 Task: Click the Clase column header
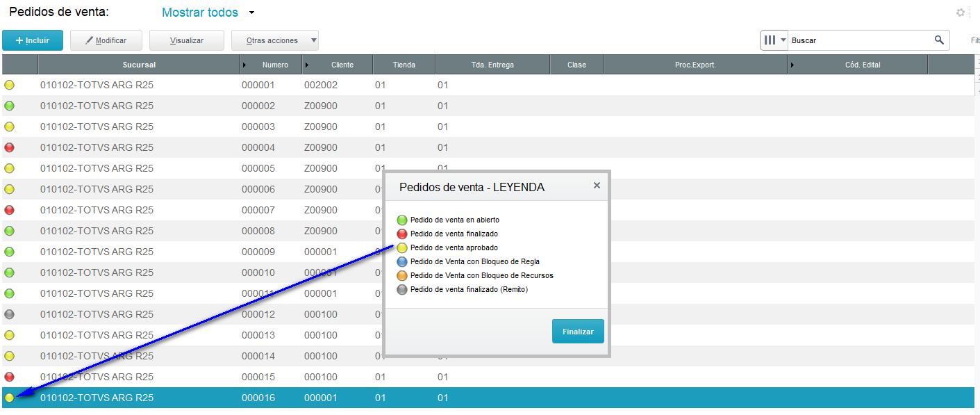click(x=576, y=65)
